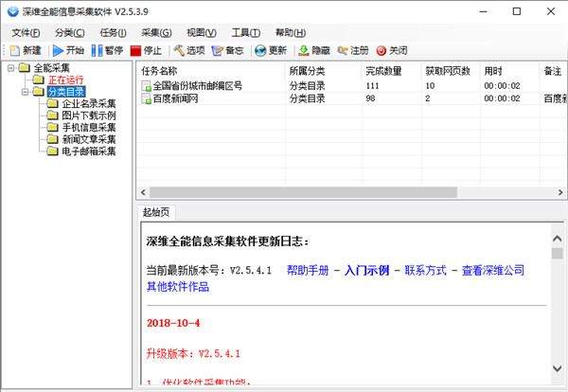Open the 备忘 memo icon
The width and height of the screenshot is (568, 392).
pos(218,51)
